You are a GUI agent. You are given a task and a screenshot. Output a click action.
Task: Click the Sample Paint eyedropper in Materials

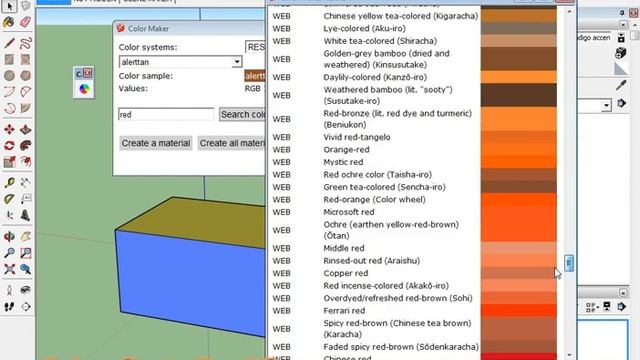[621, 85]
